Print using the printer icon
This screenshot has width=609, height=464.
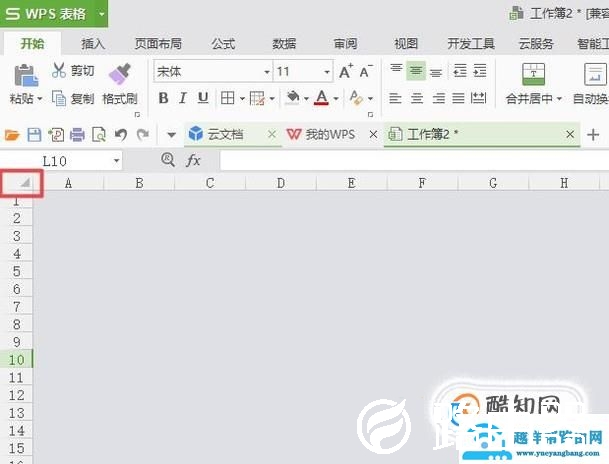pos(77,135)
